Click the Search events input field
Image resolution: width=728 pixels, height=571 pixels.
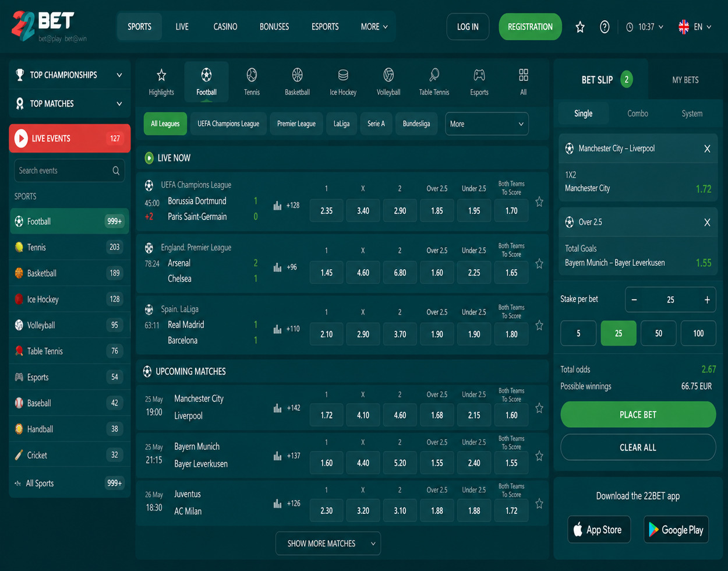69,171
